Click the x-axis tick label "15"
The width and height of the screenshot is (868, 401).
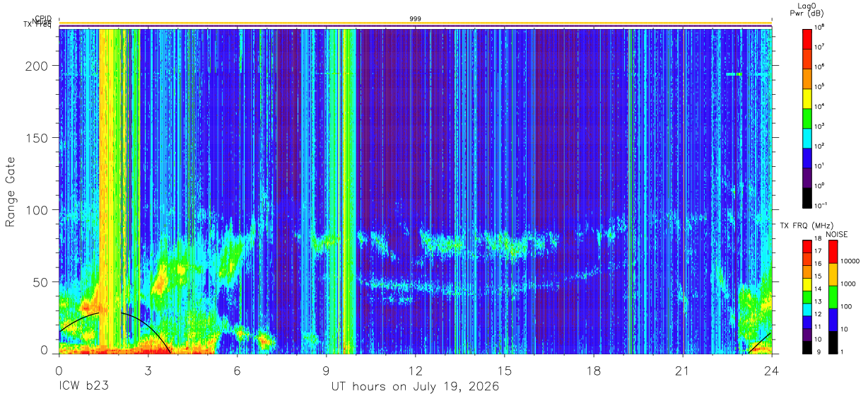(x=505, y=371)
